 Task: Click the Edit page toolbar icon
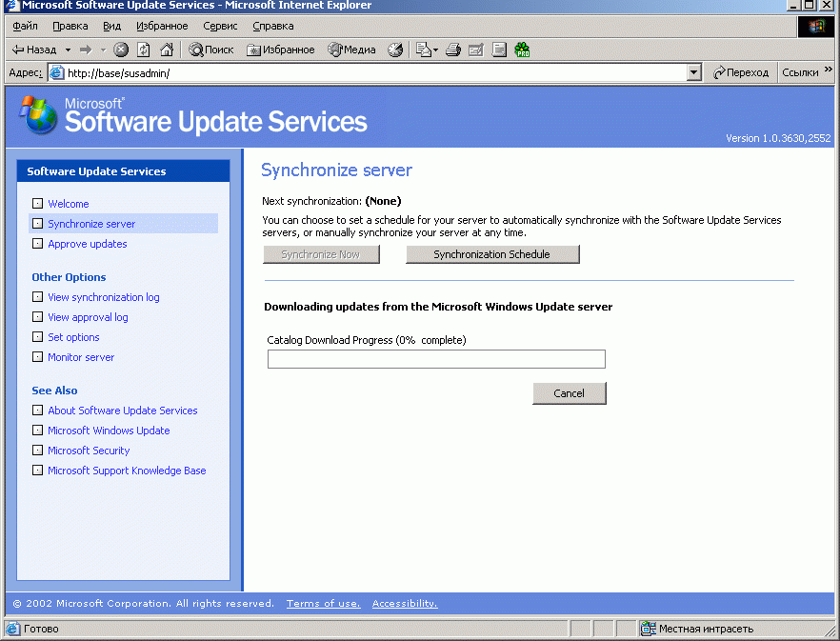pyautogui.click(x=476, y=50)
